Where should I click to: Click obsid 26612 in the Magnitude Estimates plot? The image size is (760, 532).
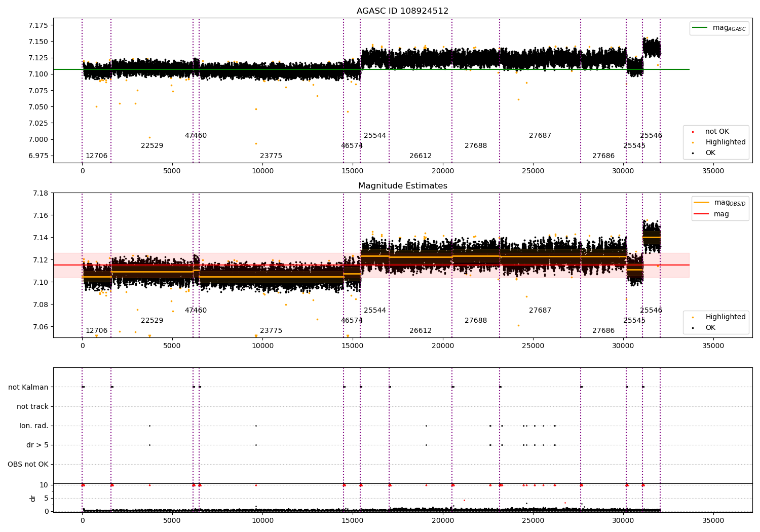tap(421, 331)
